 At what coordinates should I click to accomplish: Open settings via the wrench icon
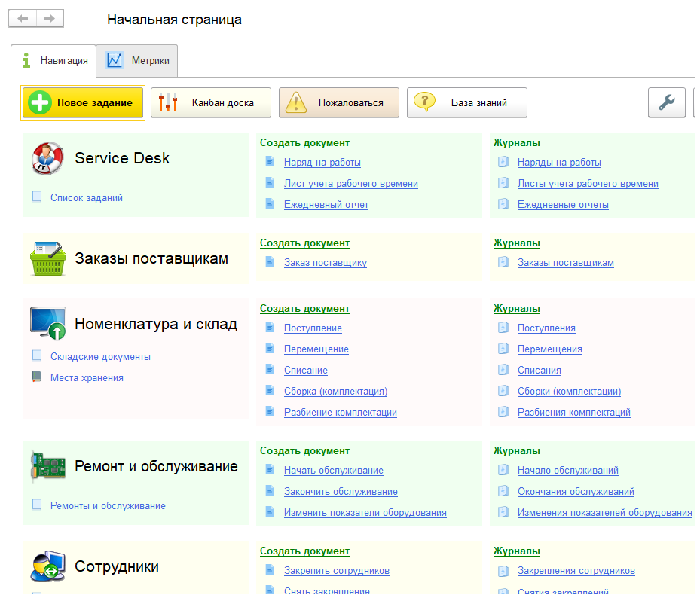point(666,103)
